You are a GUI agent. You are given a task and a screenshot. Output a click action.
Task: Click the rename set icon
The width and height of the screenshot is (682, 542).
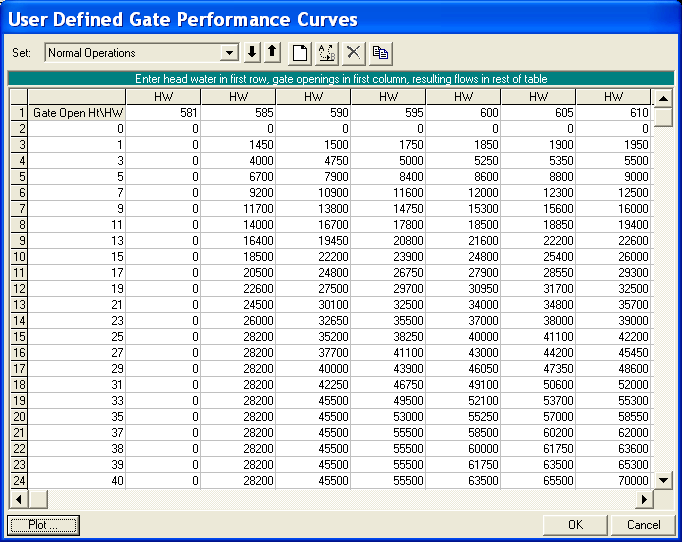click(x=326, y=52)
